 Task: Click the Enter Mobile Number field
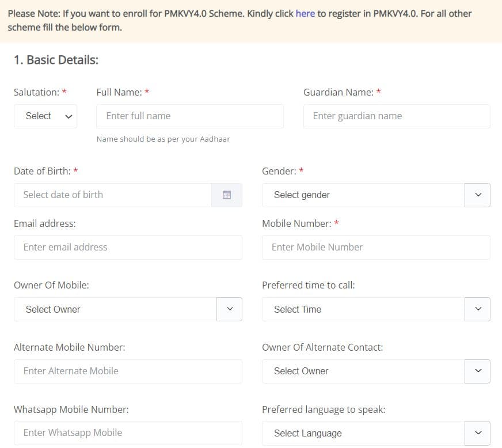(x=376, y=248)
